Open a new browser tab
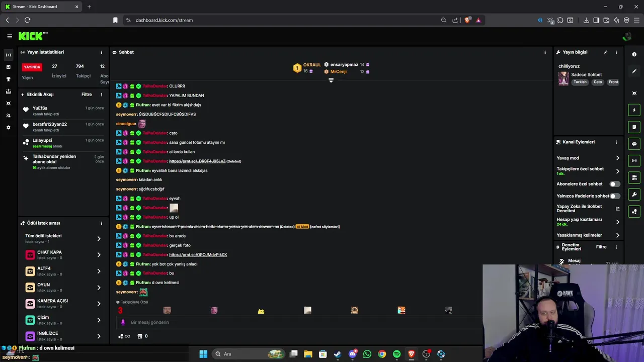The height and width of the screenshot is (362, 644). [89, 7]
